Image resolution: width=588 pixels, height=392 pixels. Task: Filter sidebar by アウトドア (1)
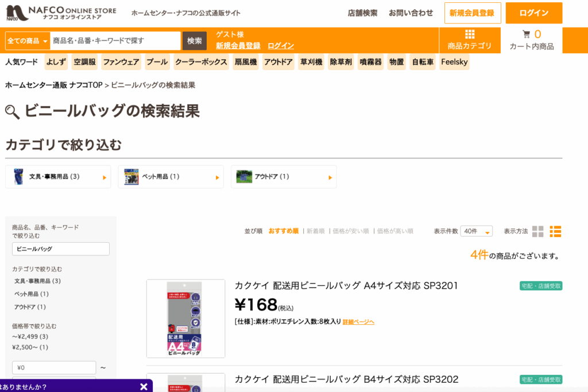pos(30,307)
